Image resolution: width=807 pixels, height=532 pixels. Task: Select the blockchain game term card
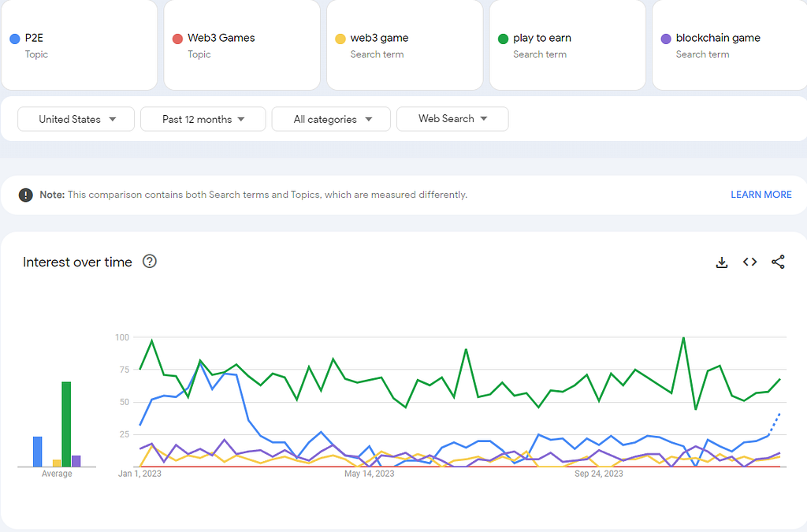point(730,45)
